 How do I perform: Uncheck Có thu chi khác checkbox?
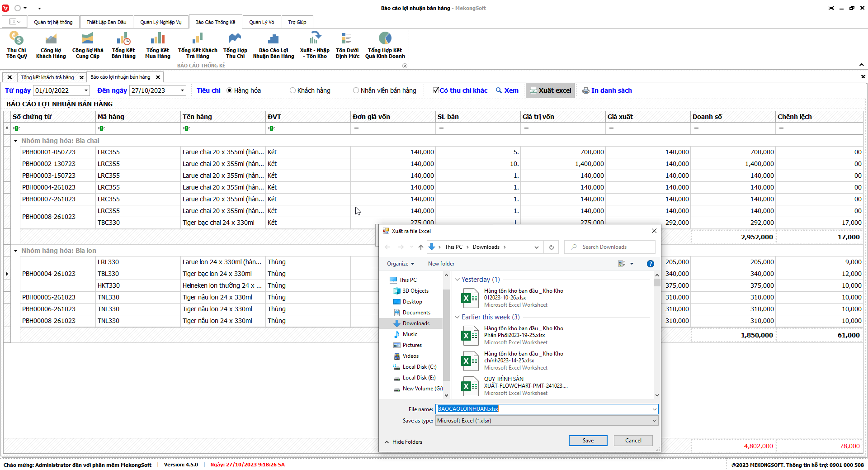pos(436,90)
